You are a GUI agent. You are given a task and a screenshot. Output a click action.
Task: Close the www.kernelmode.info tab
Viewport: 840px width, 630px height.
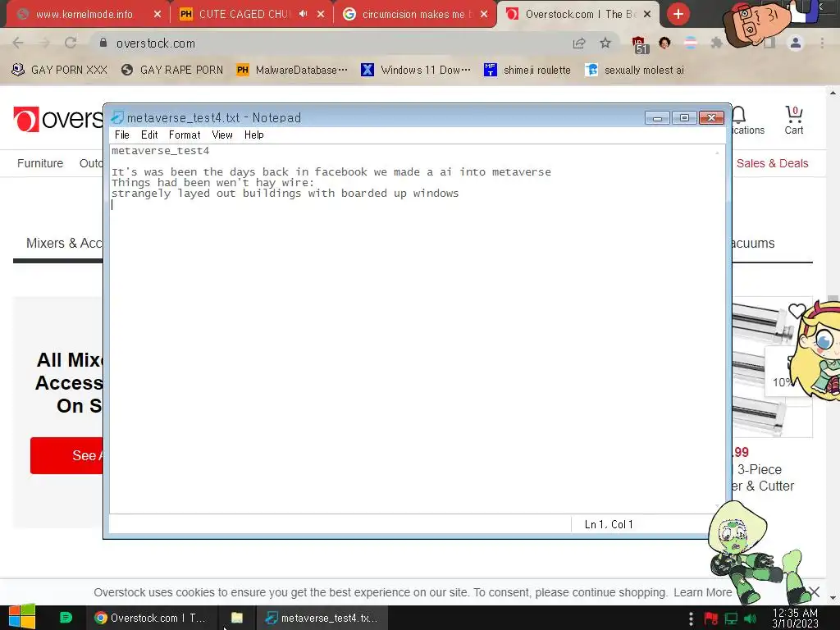157,15
